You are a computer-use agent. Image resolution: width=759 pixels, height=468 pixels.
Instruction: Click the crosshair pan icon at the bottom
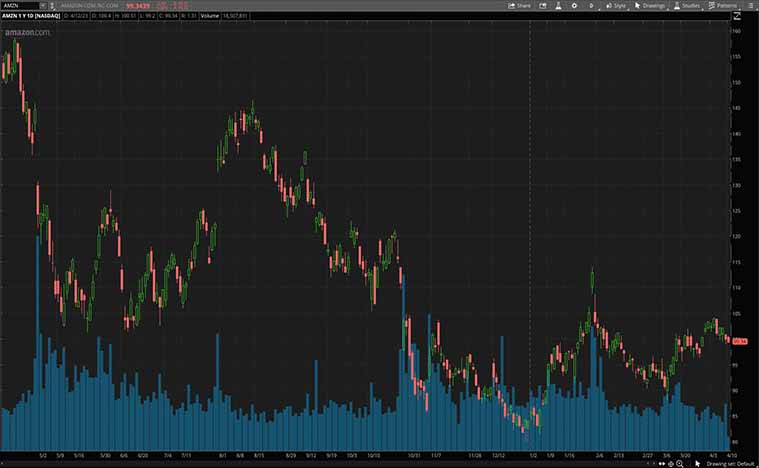(x=671, y=464)
